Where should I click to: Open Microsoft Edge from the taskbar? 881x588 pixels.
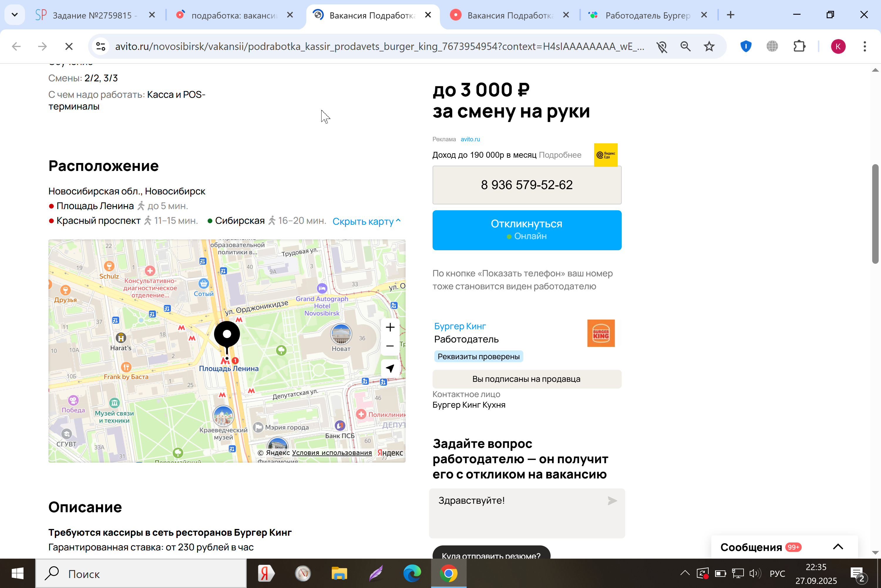tap(412, 573)
